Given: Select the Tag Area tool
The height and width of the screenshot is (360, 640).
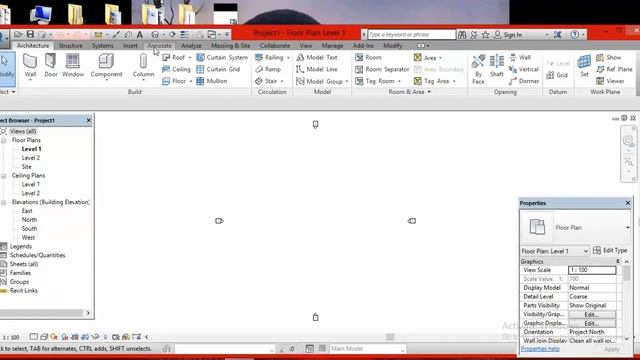Looking at the screenshot, I should click(435, 81).
